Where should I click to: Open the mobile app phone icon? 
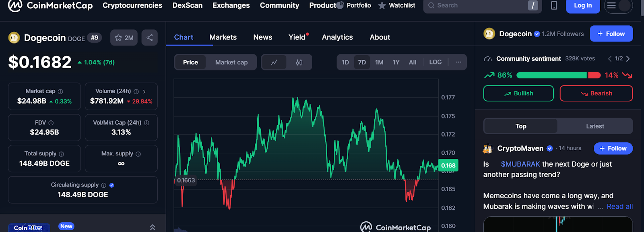pyautogui.click(x=554, y=6)
